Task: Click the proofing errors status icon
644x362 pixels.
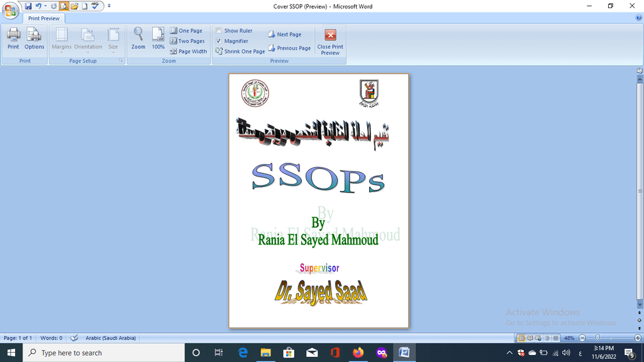Action: tap(74, 338)
